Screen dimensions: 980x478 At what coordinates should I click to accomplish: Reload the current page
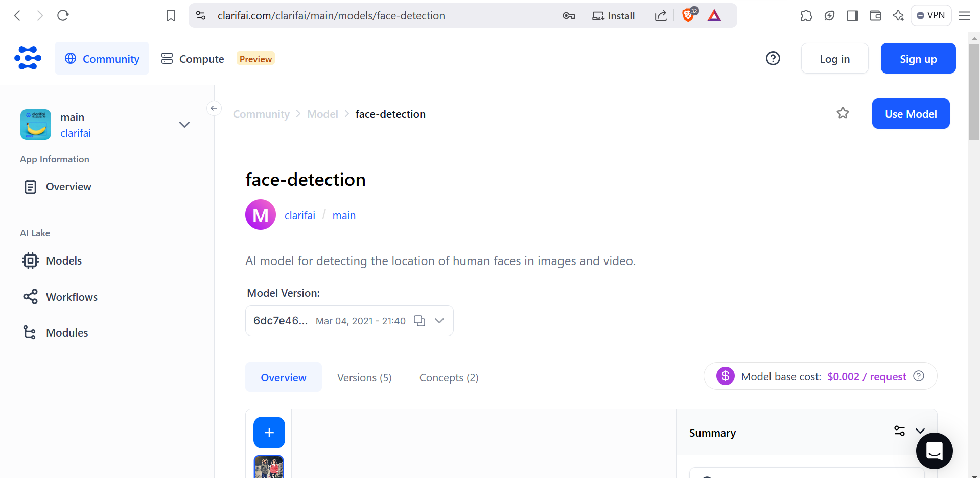[63, 15]
